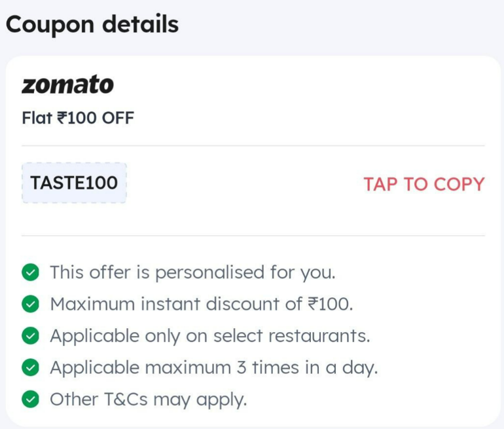Click Maximum instant discount of ₹100 text
504x429 pixels.
pyautogui.click(x=202, y=304)
